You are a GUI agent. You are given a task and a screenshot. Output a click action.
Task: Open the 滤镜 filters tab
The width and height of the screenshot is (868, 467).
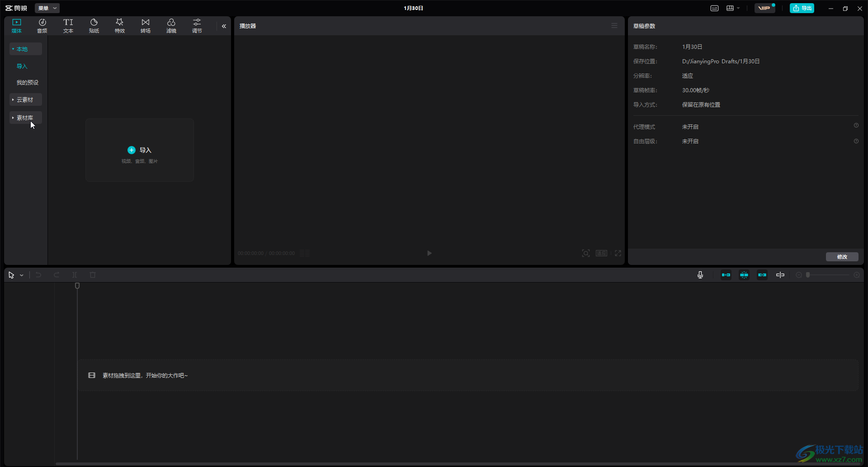[171, 26]
